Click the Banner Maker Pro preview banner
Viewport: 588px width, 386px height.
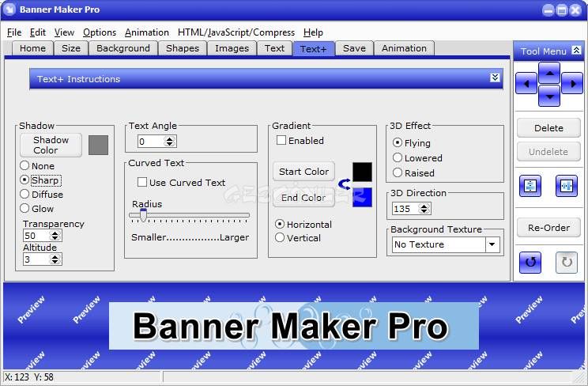pos(294,326)
